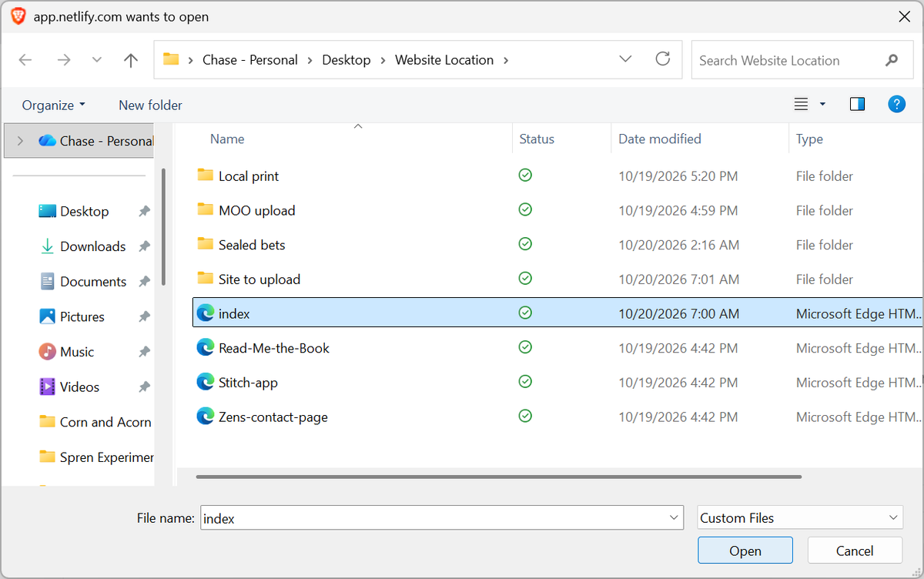Click the pin icon beside Downloads
Screen dimensions: 924x579
144,246
